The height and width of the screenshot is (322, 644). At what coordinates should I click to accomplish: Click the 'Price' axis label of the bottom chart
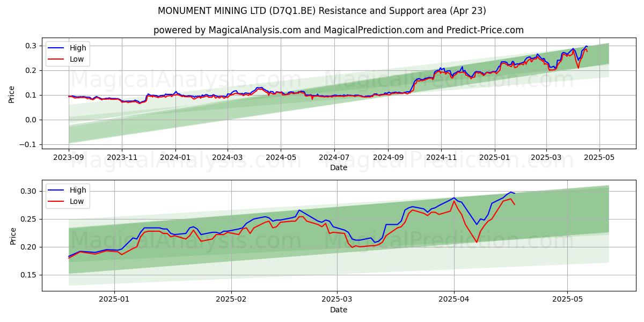[x=14, y=236]
